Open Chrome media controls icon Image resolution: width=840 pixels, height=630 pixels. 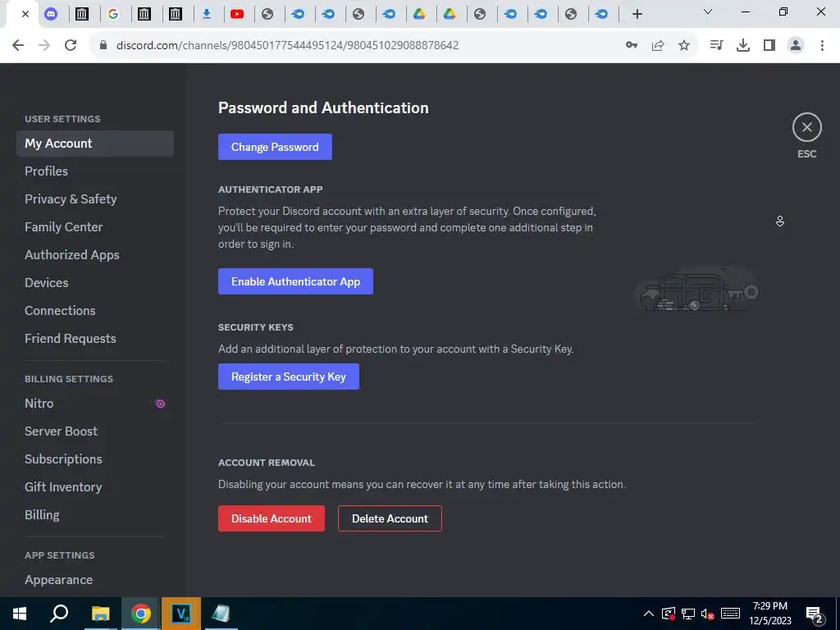pos(717,46)
